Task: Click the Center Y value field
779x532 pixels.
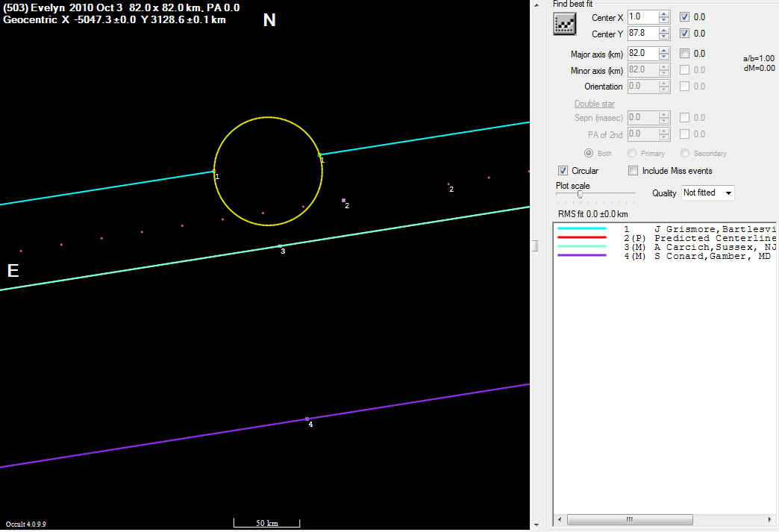Action: point(643,34)
